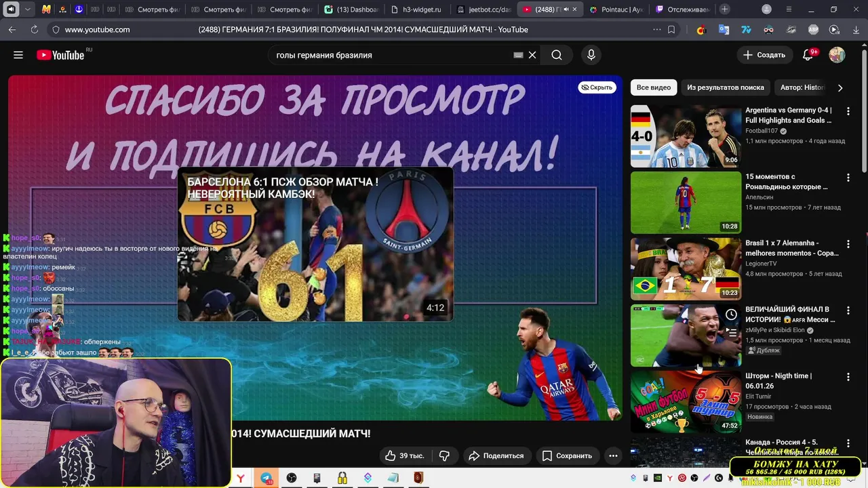
Task: Open LegionerTV channel link
Action: tap(761, 264)
